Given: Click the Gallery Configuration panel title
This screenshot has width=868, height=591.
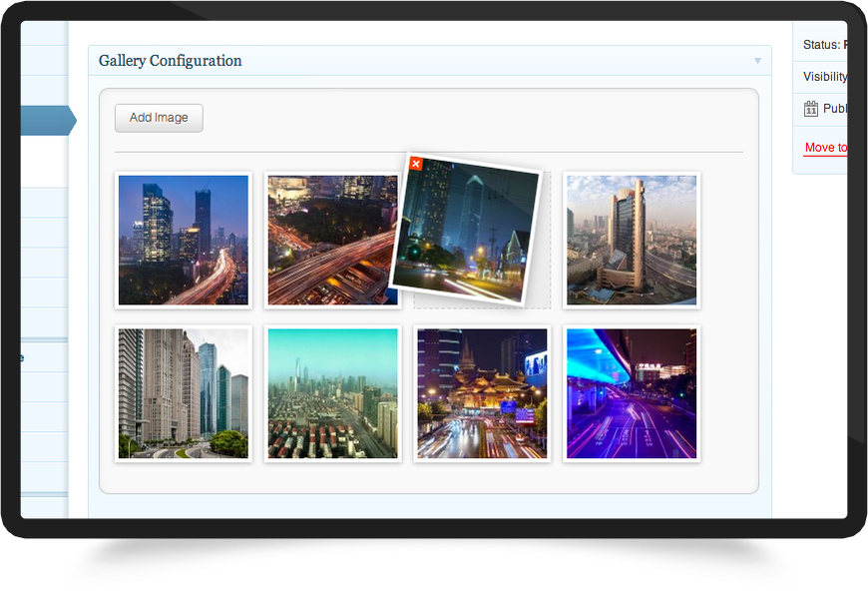Looking at the screenshot, I should [x=171, y=61].
